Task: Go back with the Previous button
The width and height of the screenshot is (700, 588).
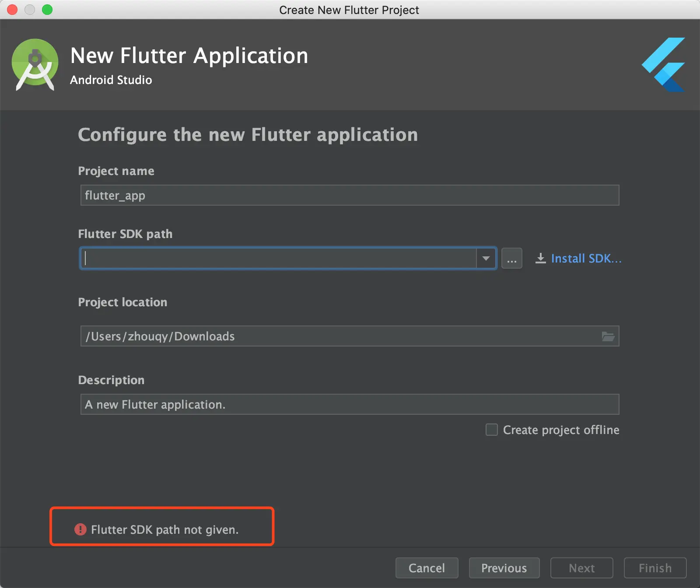Action: tap(504, 568)
